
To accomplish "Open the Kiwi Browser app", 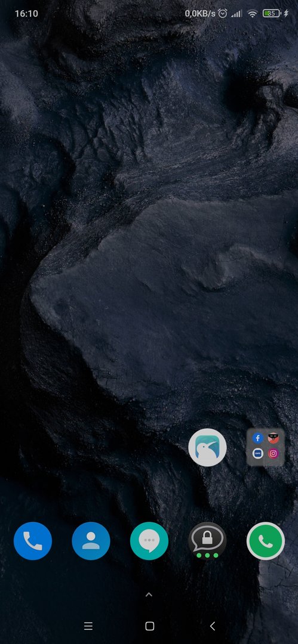I will point(207,447).
